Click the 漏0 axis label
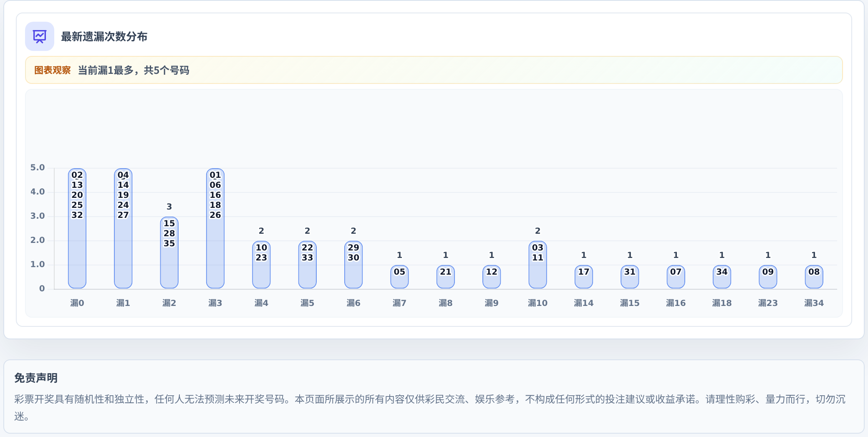Viewport: 868px width, 437px height. (x=77, y=303)
